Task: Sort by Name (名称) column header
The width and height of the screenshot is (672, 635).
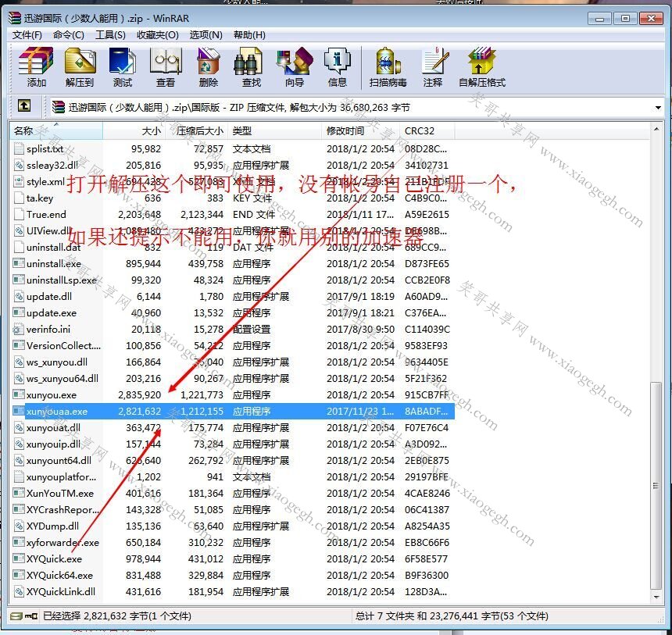Action: 56,130
